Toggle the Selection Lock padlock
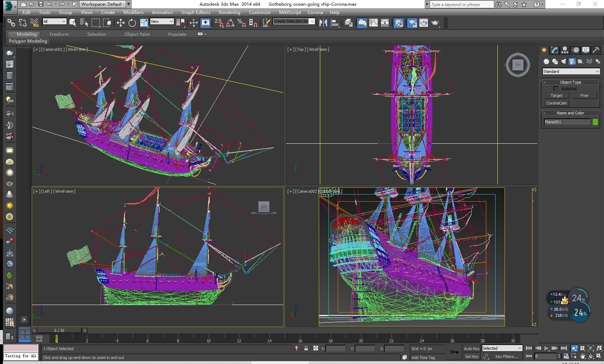This screenshot has height=364, width=604. point(306,348)
